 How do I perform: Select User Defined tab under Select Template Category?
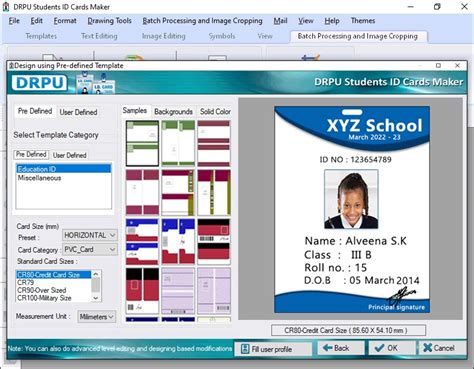tap(69, 155)
